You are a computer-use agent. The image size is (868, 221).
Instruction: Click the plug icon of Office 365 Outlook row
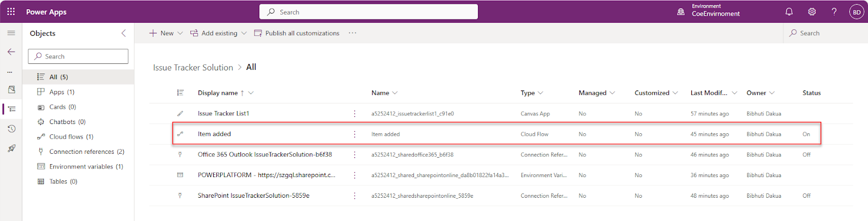click(180, 154)
